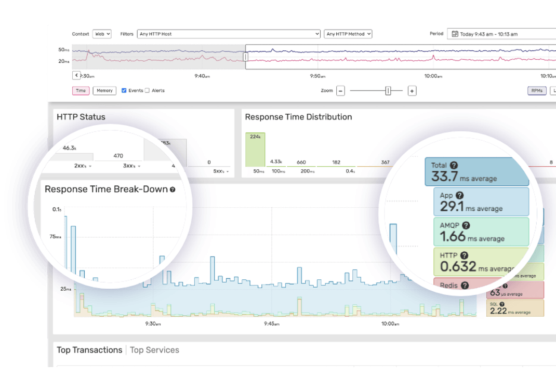Image resolution: width=556 pixels, height=392 pixels.
Task: Click the Redis help icon
Action: click(465, 286)
